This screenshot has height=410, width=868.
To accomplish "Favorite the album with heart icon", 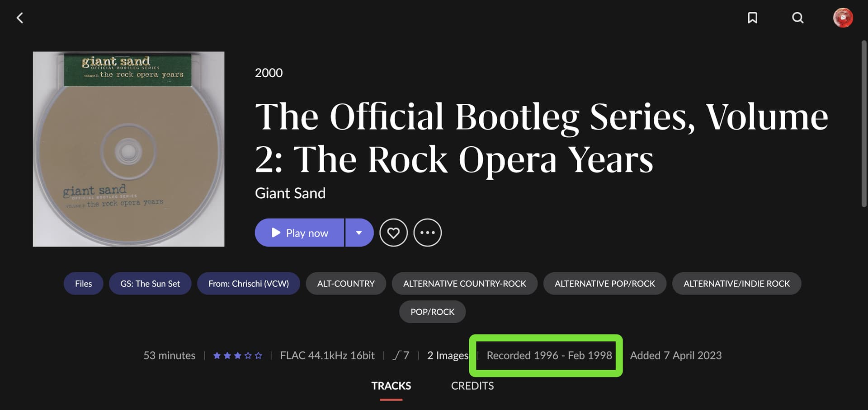I will (393, 233).
